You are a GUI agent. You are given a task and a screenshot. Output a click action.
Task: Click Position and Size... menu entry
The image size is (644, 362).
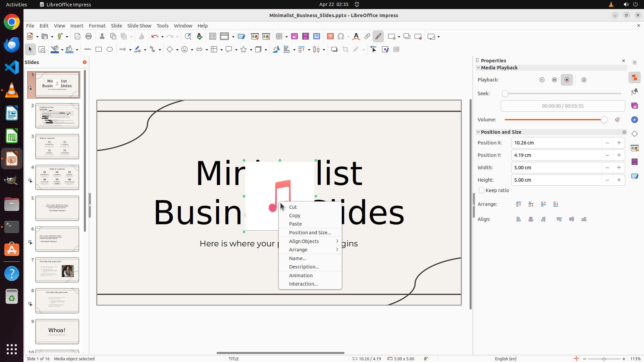(x=310, y=233)
